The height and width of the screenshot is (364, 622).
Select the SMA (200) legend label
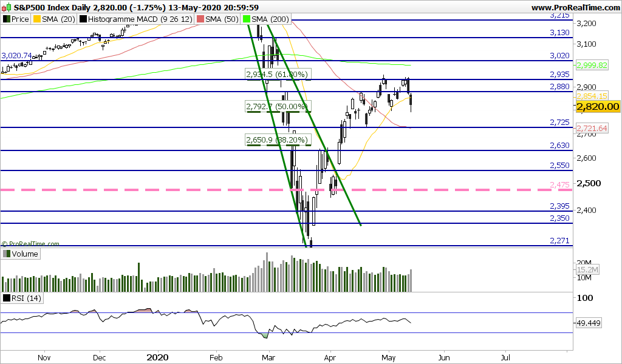tap(270, 19)
